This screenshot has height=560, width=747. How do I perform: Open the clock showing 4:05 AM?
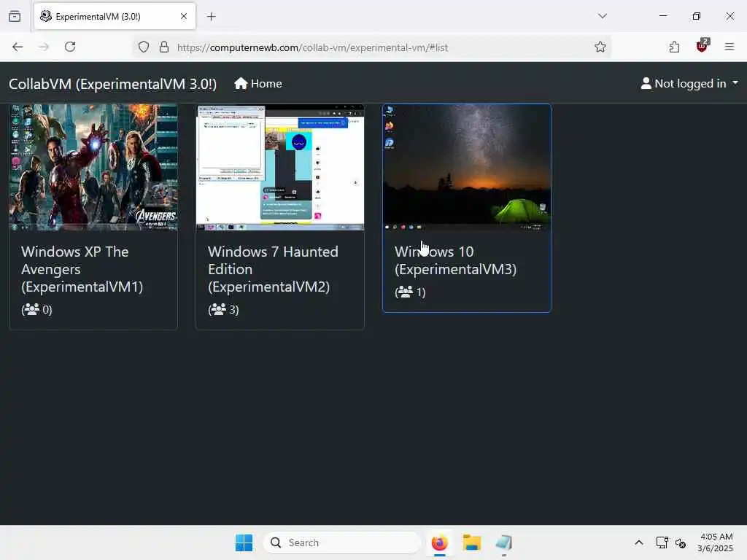tap(716, 542)
